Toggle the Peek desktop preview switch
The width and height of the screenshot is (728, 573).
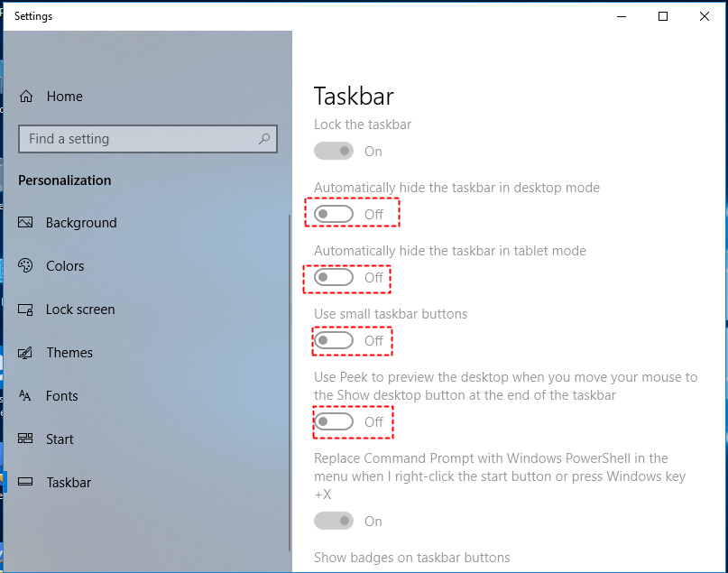click(x=334, y=421)
